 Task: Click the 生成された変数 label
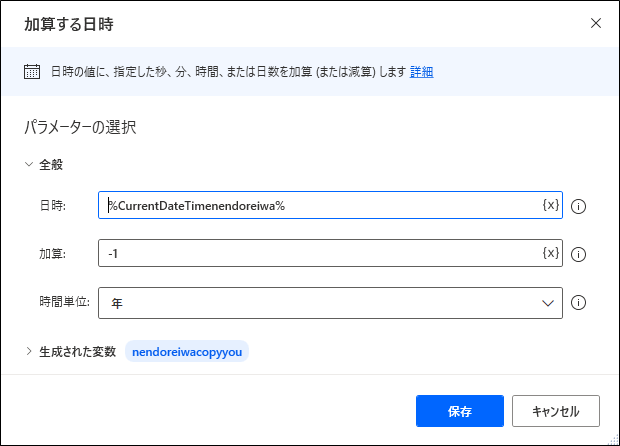[x=78, y=352]
